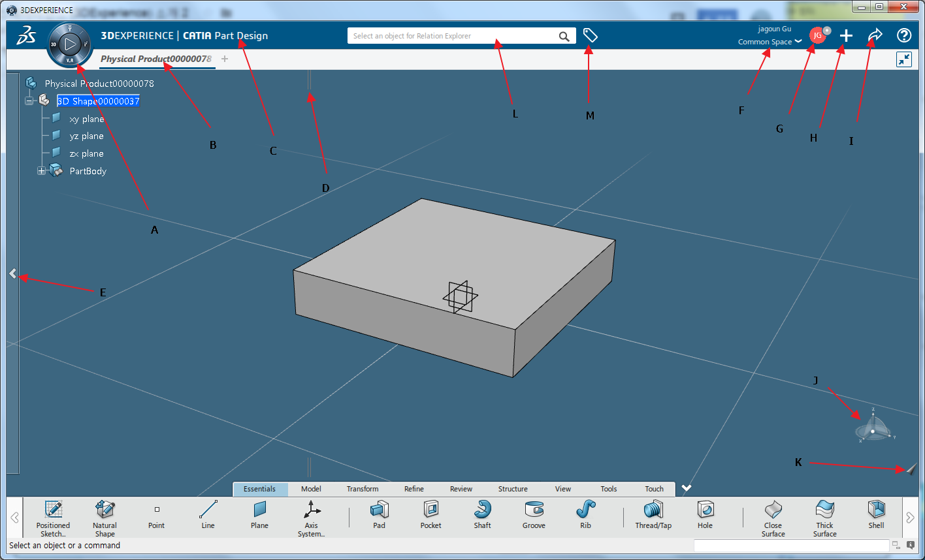
Task: Click the collapse fullscreen arrows icon
Action: pyautogui.click(x=904, y=59)
